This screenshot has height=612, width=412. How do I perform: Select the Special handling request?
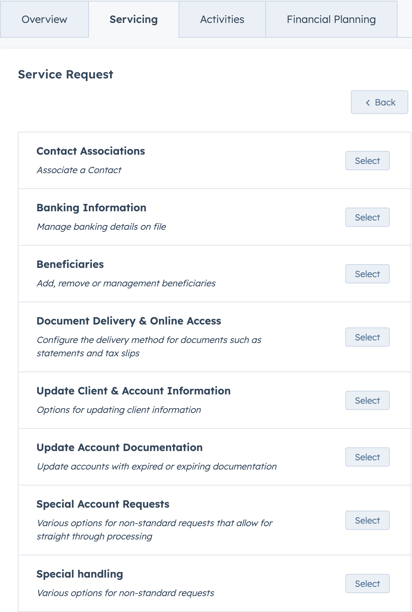click(x=367, y=584)
